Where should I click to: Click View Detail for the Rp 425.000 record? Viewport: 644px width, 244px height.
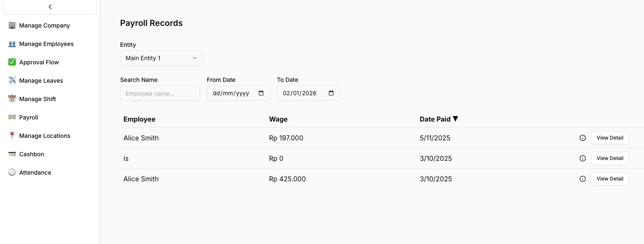coord(610,178)
